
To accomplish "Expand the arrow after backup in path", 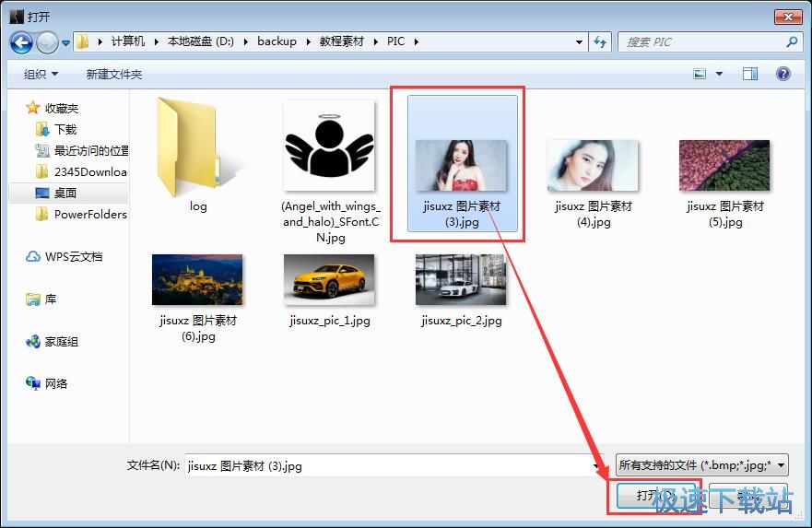I will [308, 41].
